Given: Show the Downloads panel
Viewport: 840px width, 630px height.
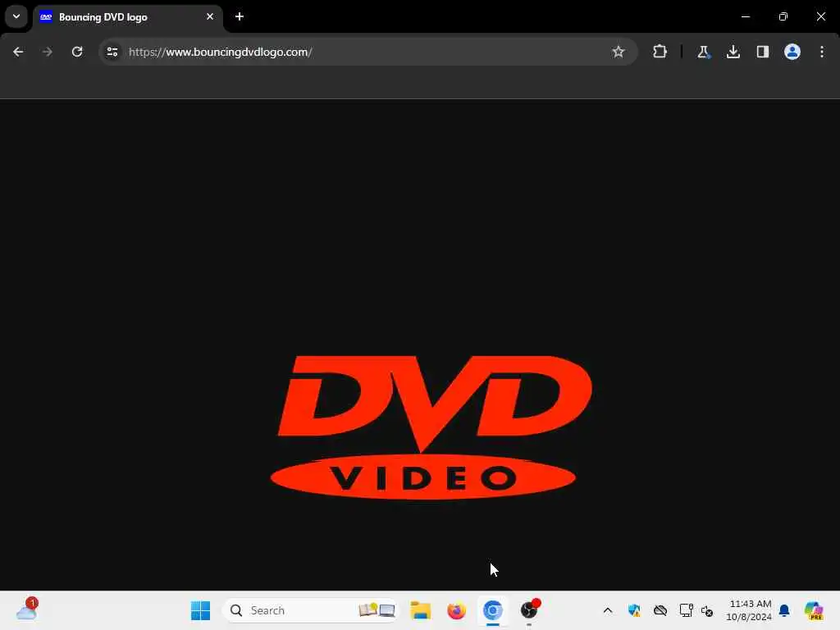Looking at the screenshot, I should 733,52.
